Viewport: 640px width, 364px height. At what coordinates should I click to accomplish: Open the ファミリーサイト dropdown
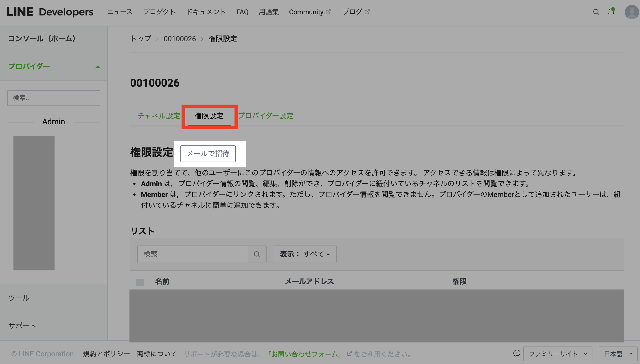coord(557,354)
